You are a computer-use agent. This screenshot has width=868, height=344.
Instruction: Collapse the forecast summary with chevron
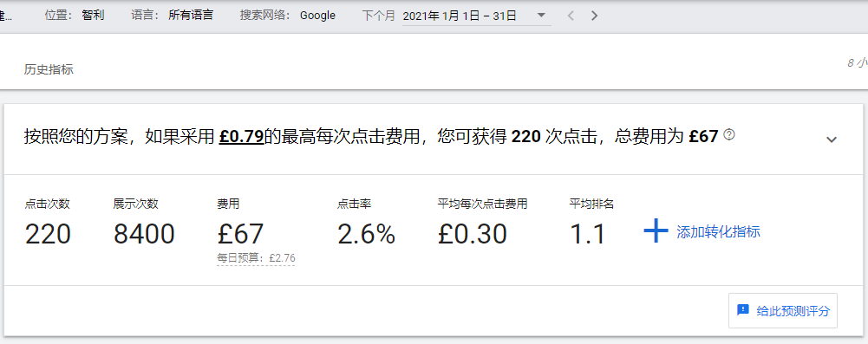(831, 140)
